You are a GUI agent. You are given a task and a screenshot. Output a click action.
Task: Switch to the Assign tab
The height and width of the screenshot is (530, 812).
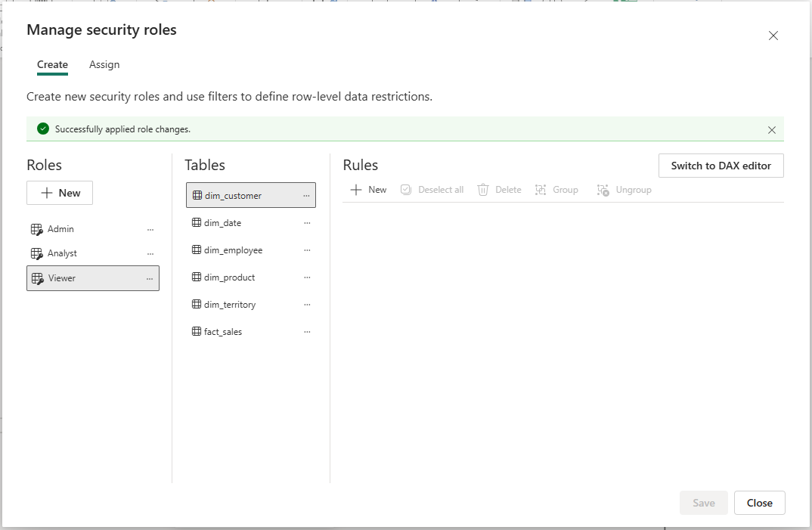point(104,65)
